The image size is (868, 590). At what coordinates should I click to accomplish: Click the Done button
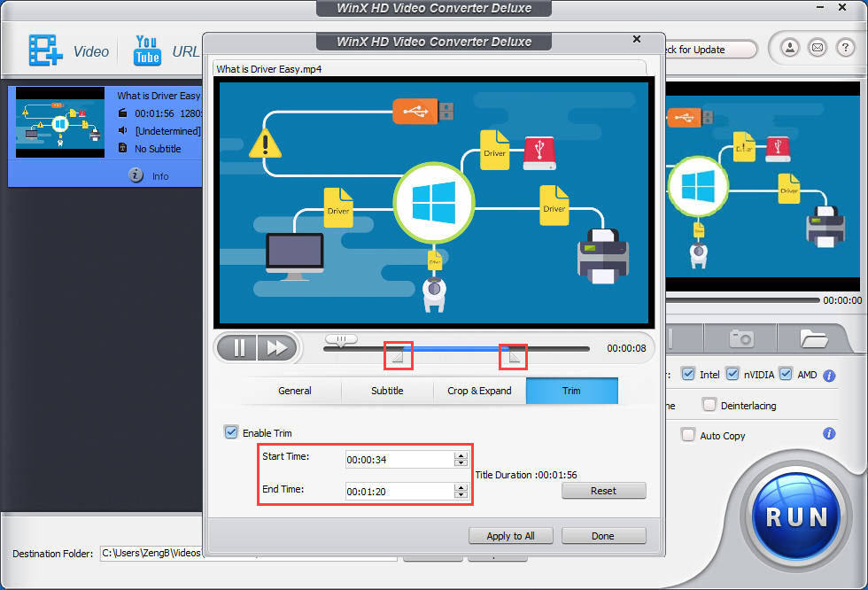(x=603, y=536)
